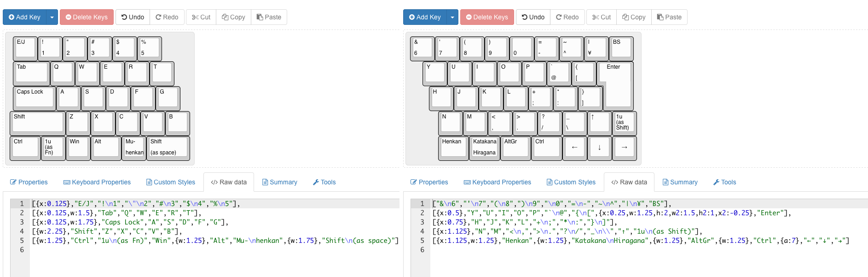
Task: Open Summary tab in left editor
Action: tap(280, 182)
